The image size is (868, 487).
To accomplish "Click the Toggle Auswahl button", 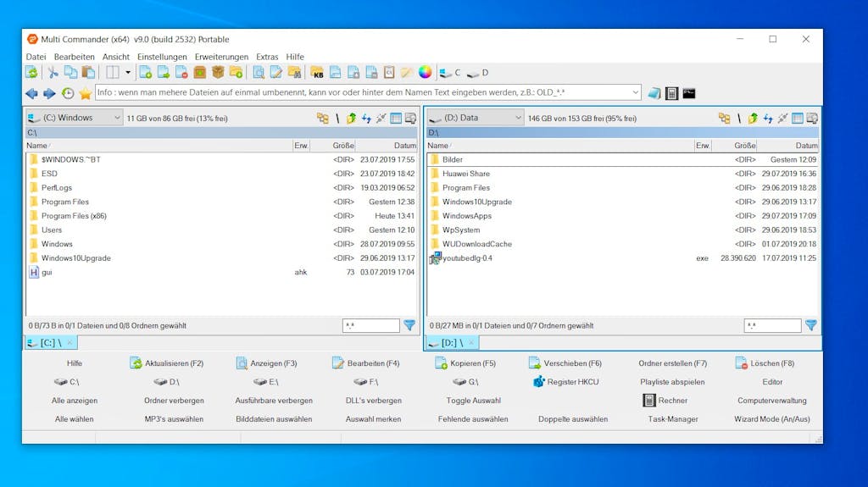I will [x=473, y=400].
